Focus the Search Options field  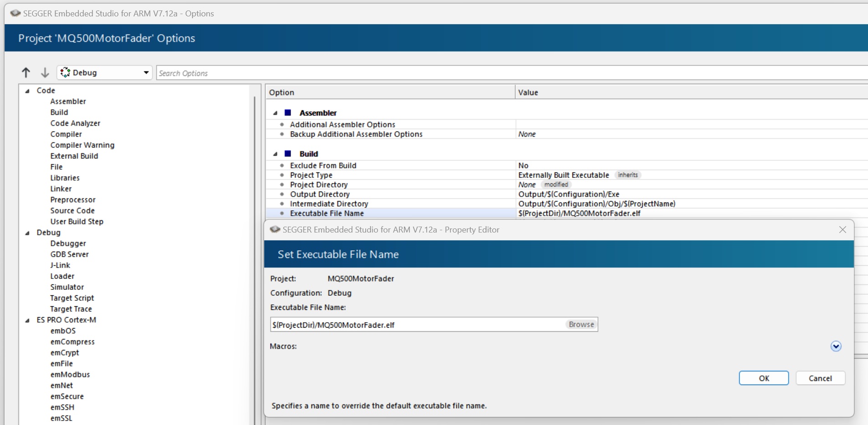(512, 73)
